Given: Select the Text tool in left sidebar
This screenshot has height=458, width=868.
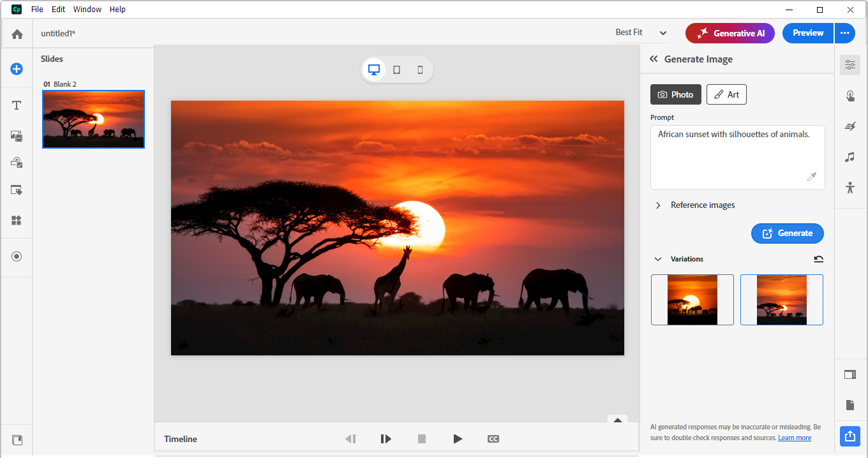Looking at the screenshot, I should click(x=16, y=105).
